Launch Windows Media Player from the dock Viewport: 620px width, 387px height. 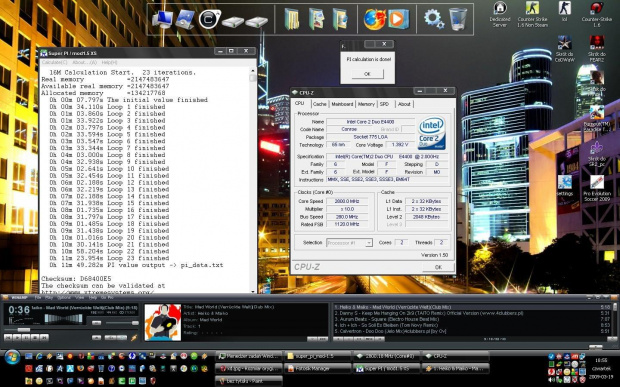coord(398,19)
